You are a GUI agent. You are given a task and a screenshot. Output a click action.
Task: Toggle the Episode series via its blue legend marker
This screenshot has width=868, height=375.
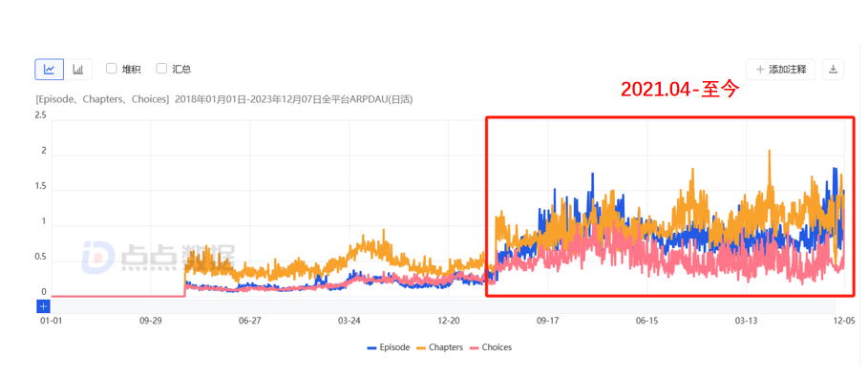click(372, 348)
